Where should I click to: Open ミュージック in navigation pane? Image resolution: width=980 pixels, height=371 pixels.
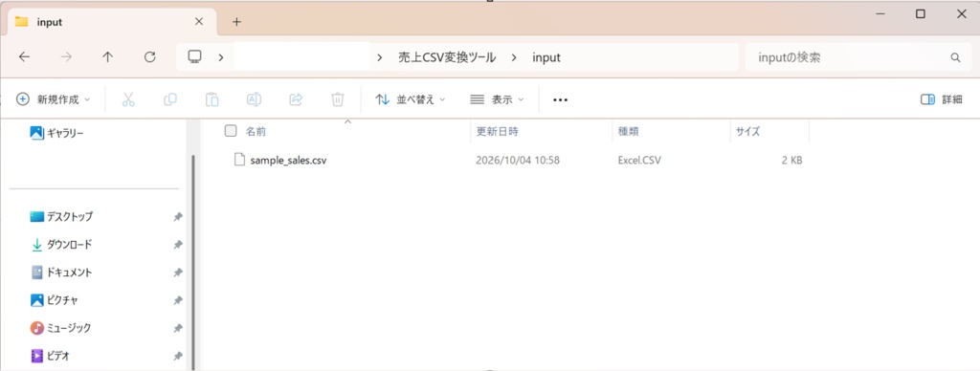click(x=60, y=328)
